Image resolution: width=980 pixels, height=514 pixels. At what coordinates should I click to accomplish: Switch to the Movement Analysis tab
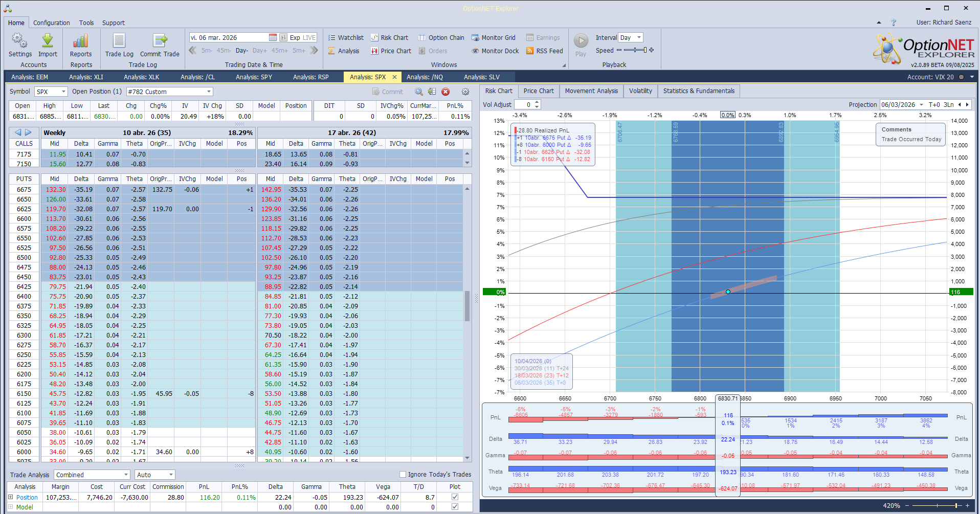(x=591, y=91)
